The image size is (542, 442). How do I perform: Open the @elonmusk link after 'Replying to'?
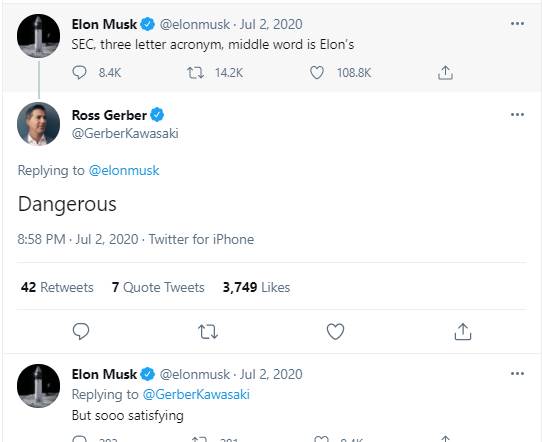pos(124,170)
